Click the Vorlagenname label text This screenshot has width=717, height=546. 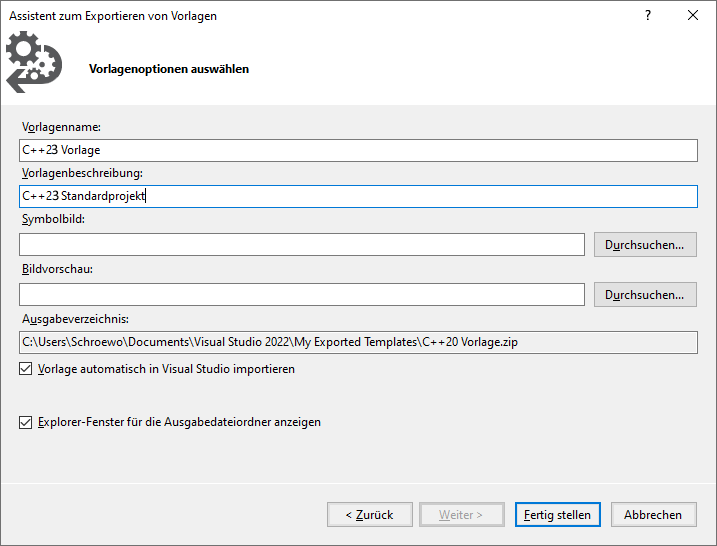tap(61, 127)
